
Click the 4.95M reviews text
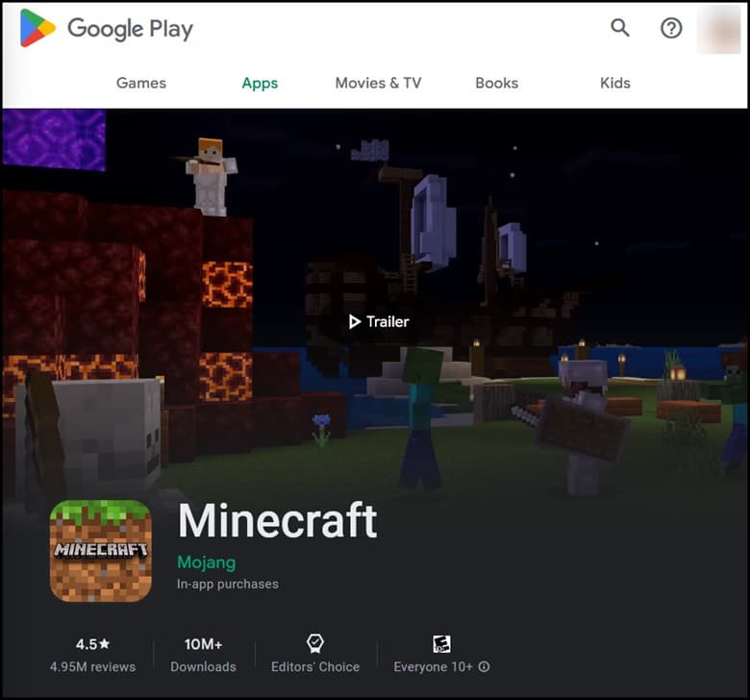[x=93, y=666]
